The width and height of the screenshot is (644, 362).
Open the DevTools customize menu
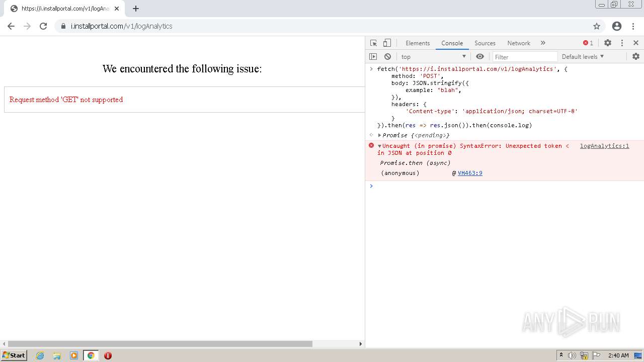point(622,43)
